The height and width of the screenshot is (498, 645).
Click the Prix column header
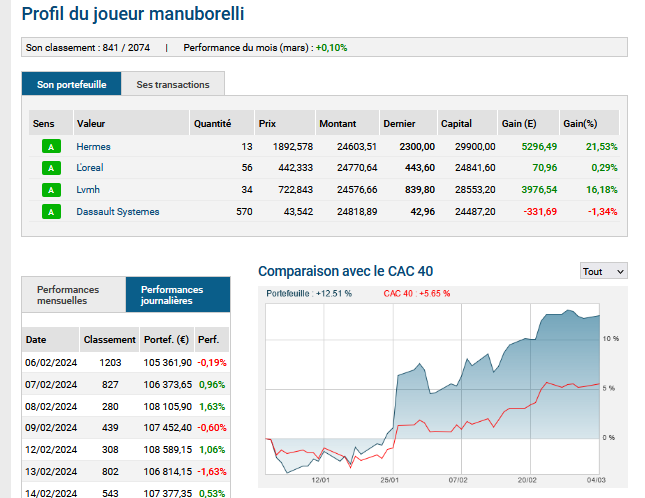click(285, 123)
